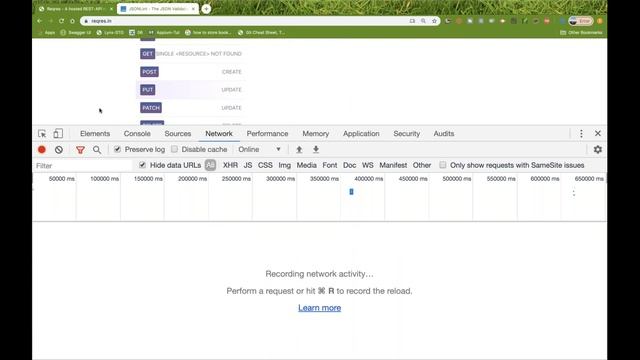The width and height of the screenshot is (640, 360).
Task: Open a new browser tab
Action: 206,9
